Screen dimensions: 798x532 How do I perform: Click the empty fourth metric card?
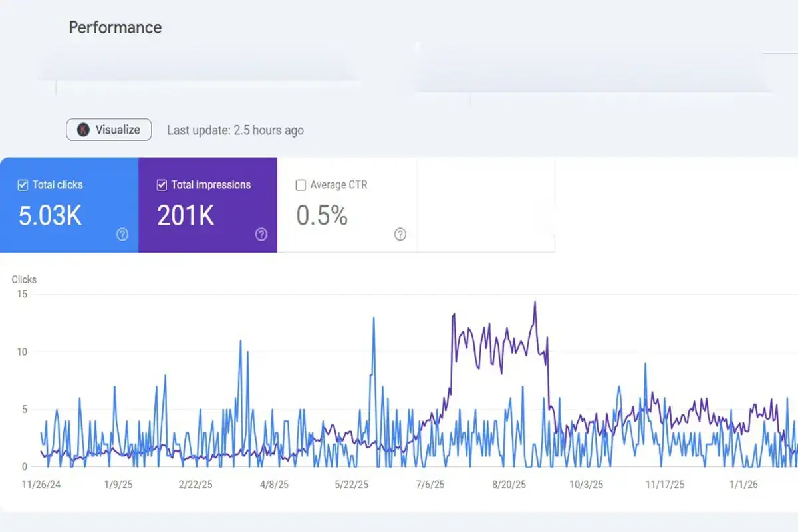pyautogui.click(x=485, y=205)
